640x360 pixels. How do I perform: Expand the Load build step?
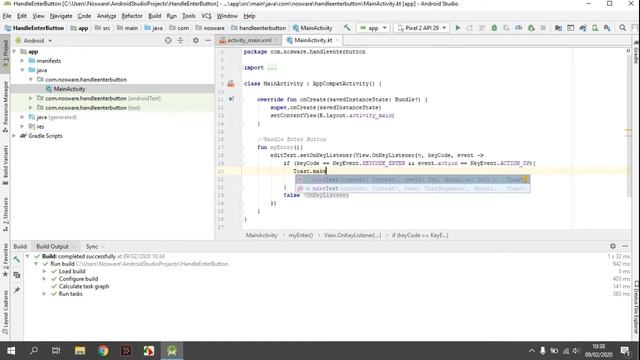point(44,271)
